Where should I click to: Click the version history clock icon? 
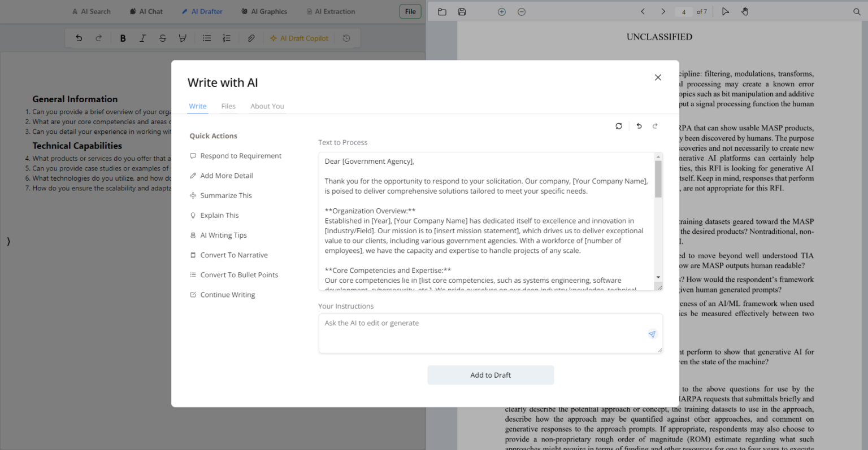(x=346, y=38)
